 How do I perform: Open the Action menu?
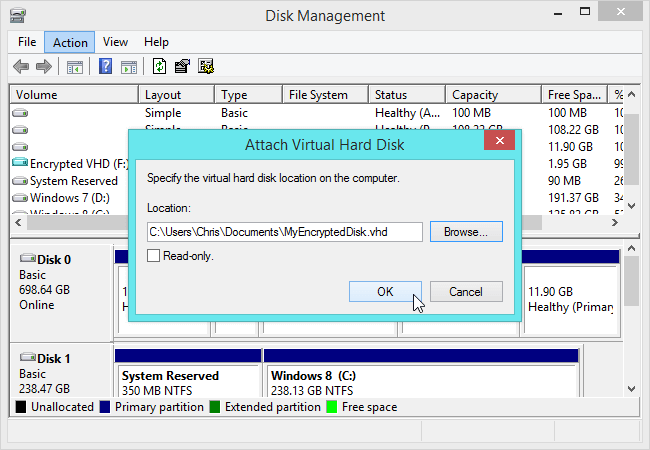(70, 42)
